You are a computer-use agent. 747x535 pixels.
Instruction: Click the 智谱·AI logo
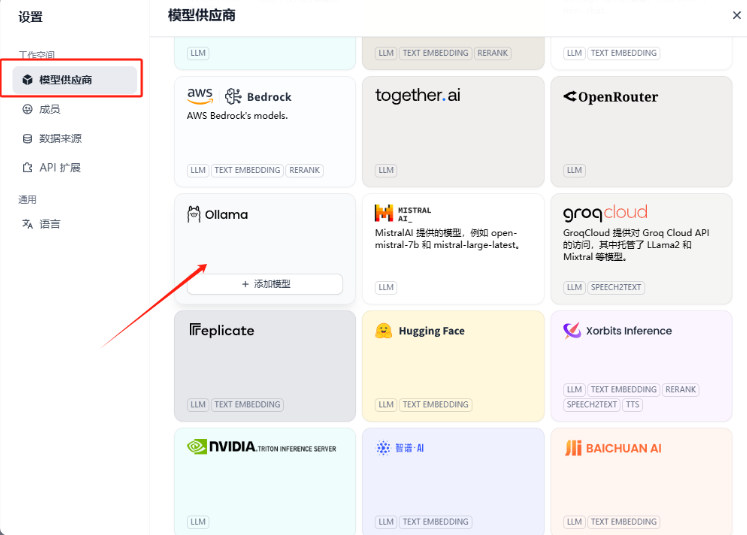[399, 448]
